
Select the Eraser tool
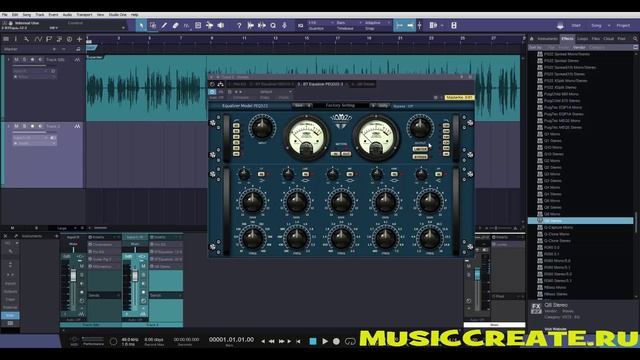click(x=176, y=26)
